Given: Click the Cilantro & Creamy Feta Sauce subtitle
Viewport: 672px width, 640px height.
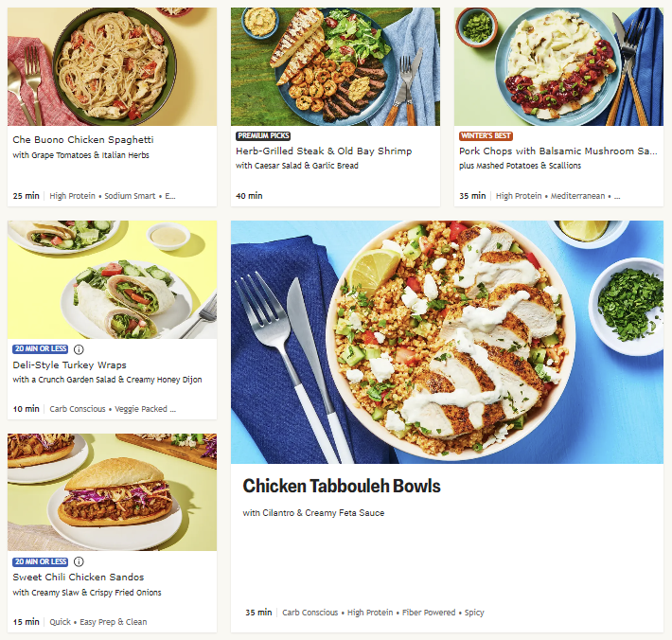Looking at the screenshot, I should (313, 513).
